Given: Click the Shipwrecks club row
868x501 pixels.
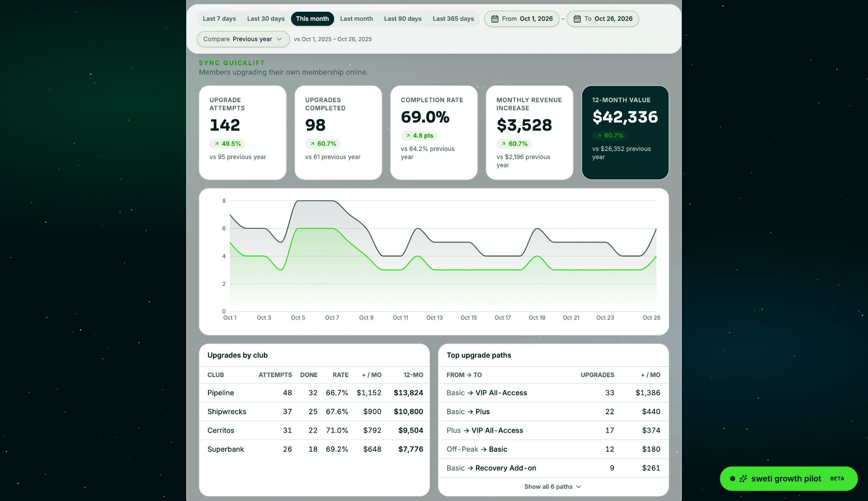Looking at the screenshot, I should pos(314,411).
